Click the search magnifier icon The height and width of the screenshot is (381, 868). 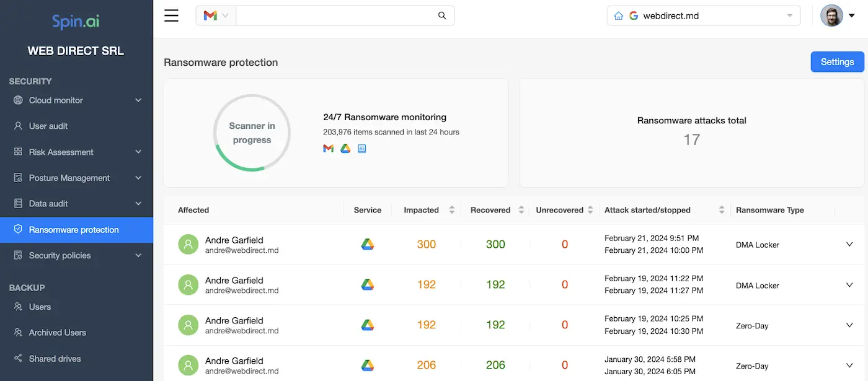coord(441,15)
